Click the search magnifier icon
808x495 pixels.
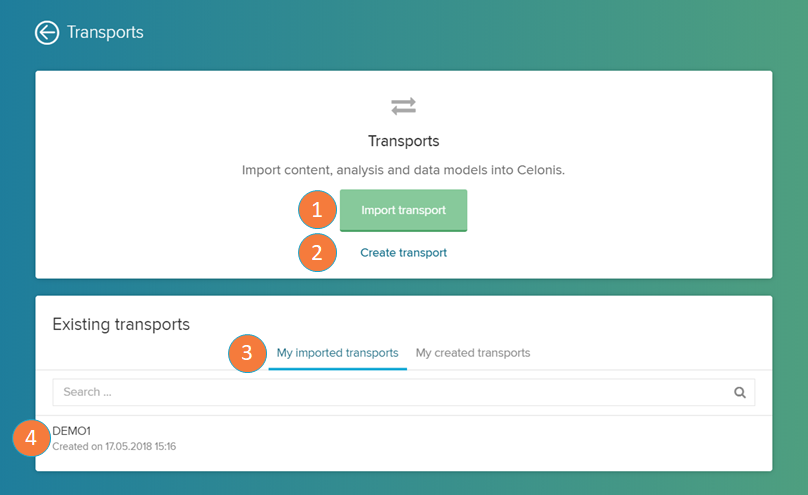[740, 393]
